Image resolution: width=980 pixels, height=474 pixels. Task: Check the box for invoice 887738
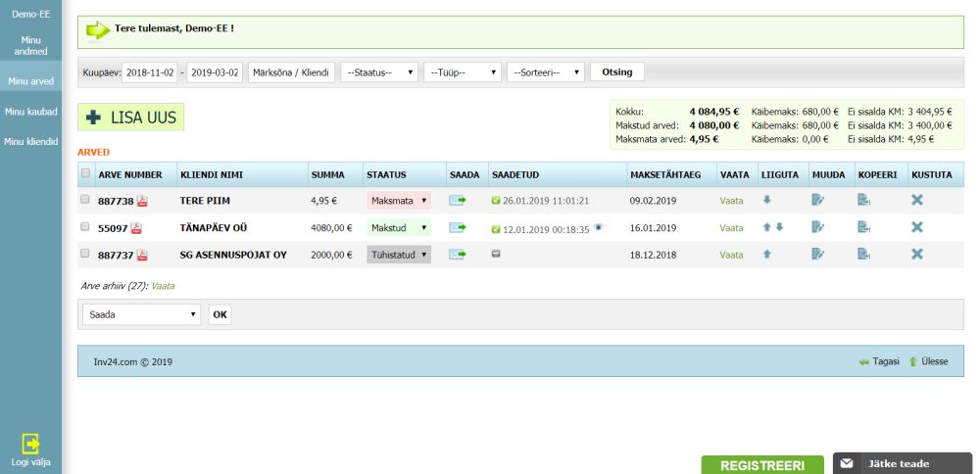click(86, 200)
